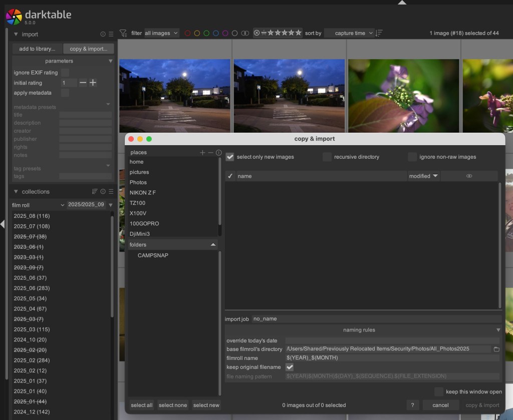Click the rejected images filter icon

point(256,33)
